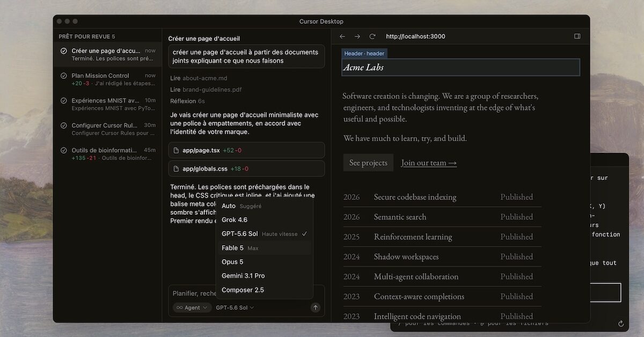Open the Outils de bioinformatique task

point(107,154)
